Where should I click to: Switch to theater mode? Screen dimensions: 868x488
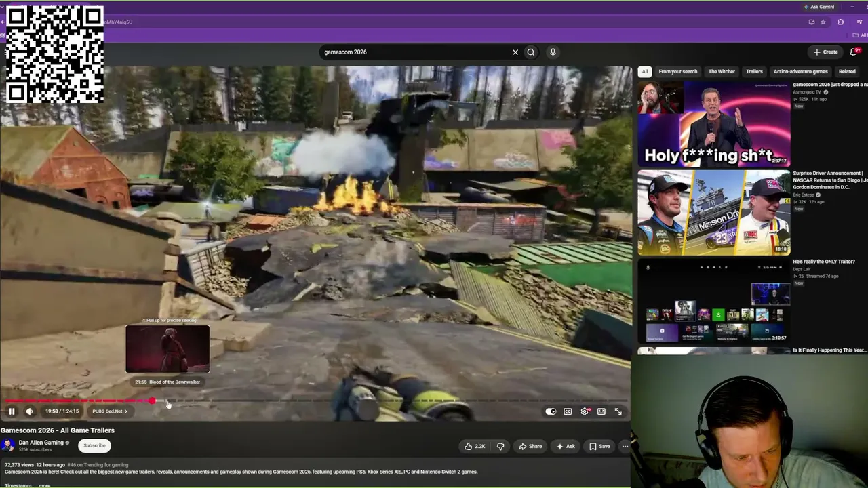tap(601, 411)
